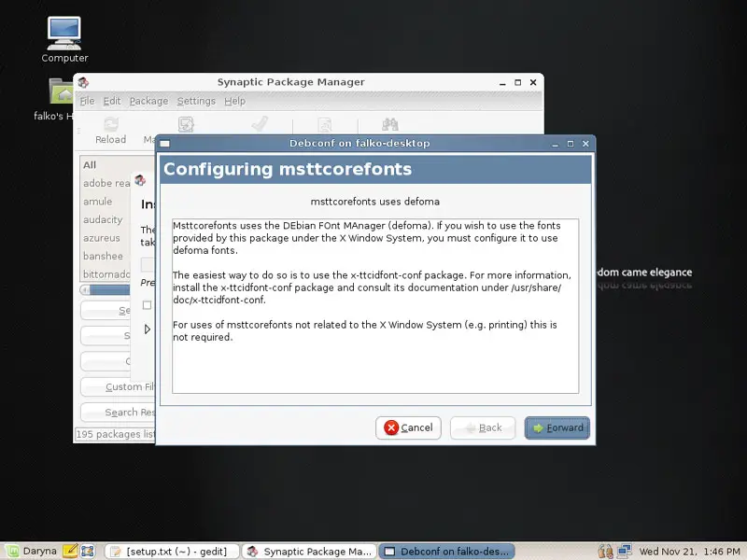Click the 'Configuring msttcorefonts' heading

(288, 169)
